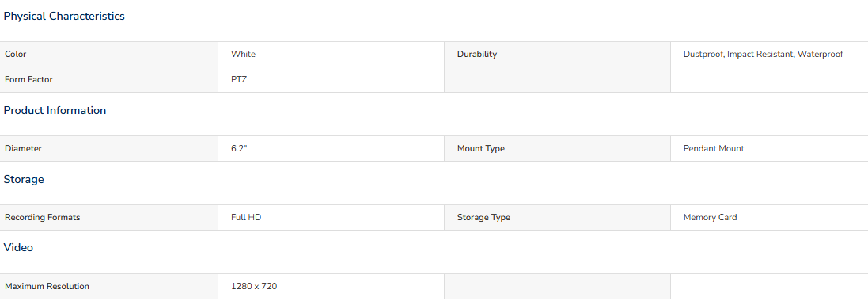Click the Physical Characteristics heading
This screenshot has width=868, height=305.
point(64,17)
